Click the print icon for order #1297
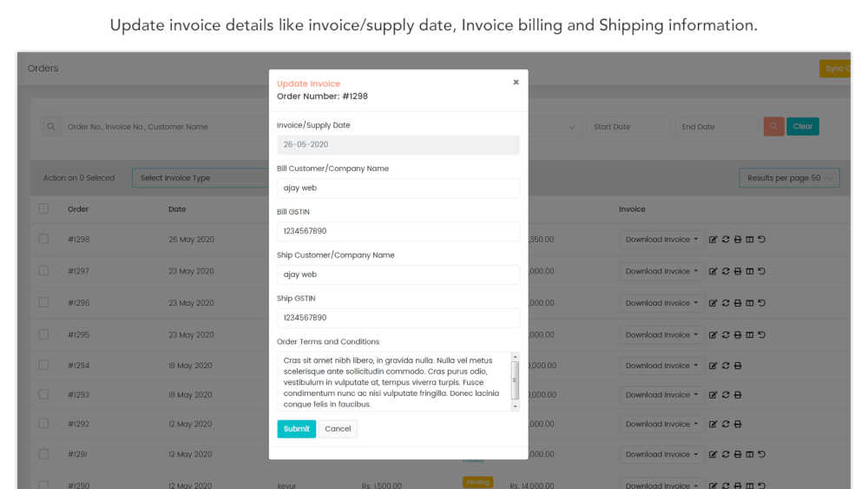This screenshot has height=489, width=868. (x=737, y=271)
